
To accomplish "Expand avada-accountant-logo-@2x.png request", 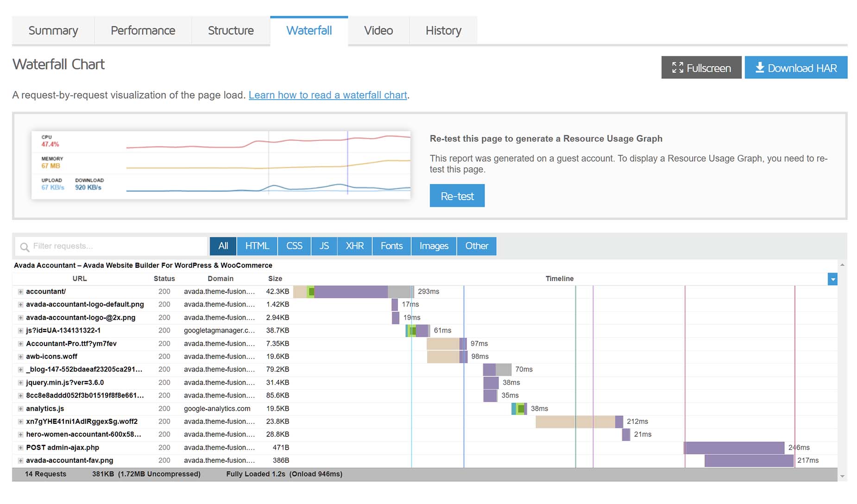I will click(x=20, y=318).
